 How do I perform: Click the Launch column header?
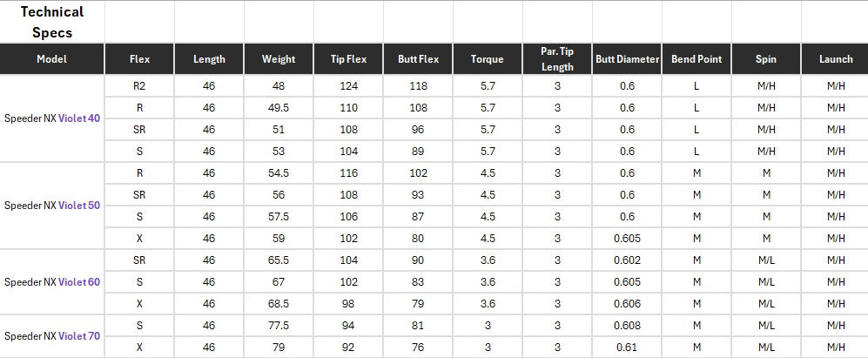pos(836,59)
